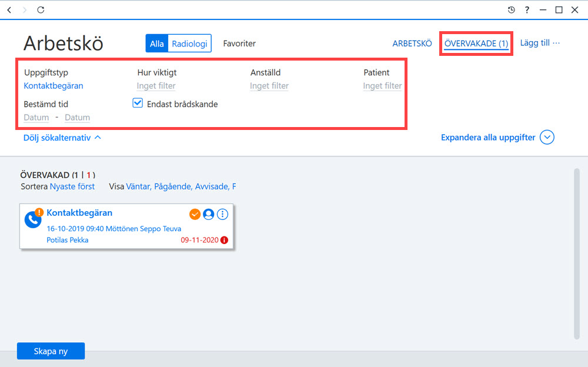Open Lägg till more menu
The image size is (588, 367).
tap(540, 43)
